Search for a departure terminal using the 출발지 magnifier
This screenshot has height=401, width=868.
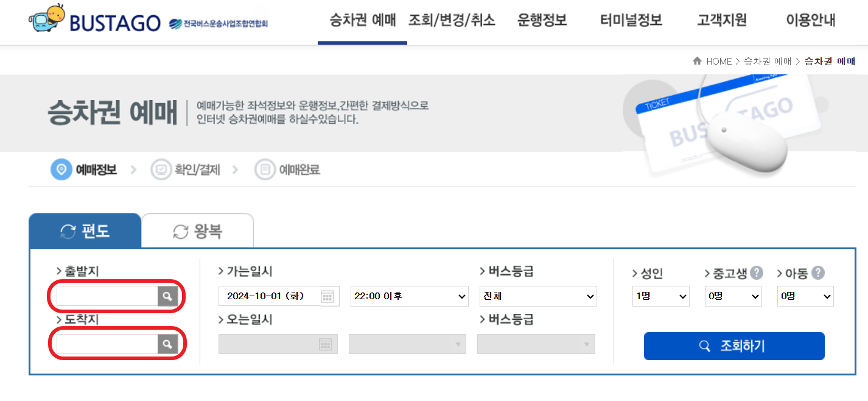point(169,296)
